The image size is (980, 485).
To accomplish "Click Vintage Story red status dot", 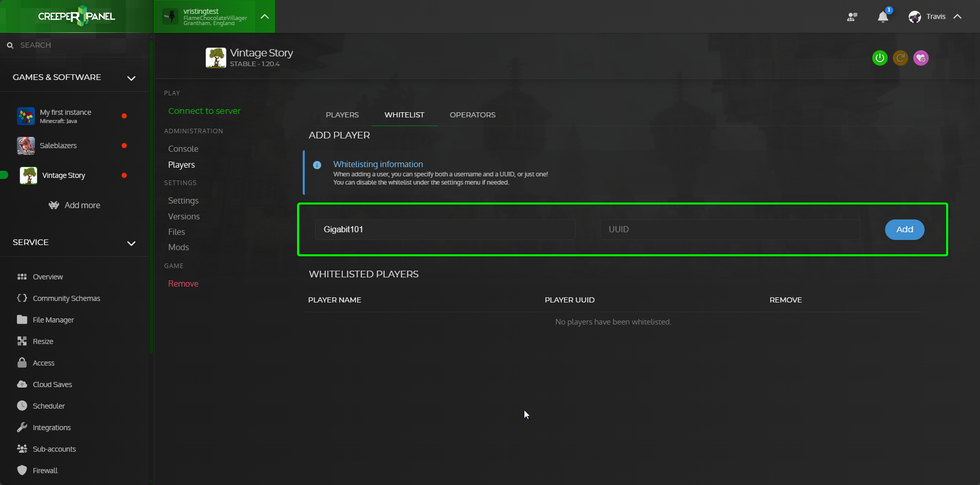I will pos(124,175).
